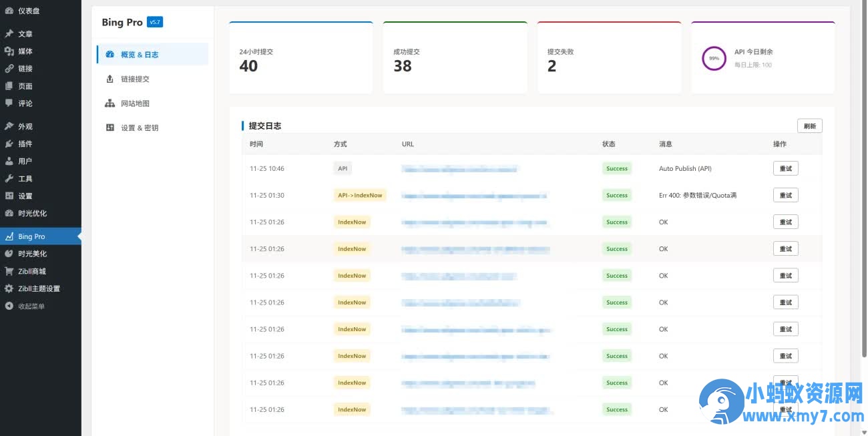Image resolution: width=868 pixels, height=436 pixels.
Task: Collapse the sidebar via 收起菜单
Action: pyautogui.click(x=30, y=306)
